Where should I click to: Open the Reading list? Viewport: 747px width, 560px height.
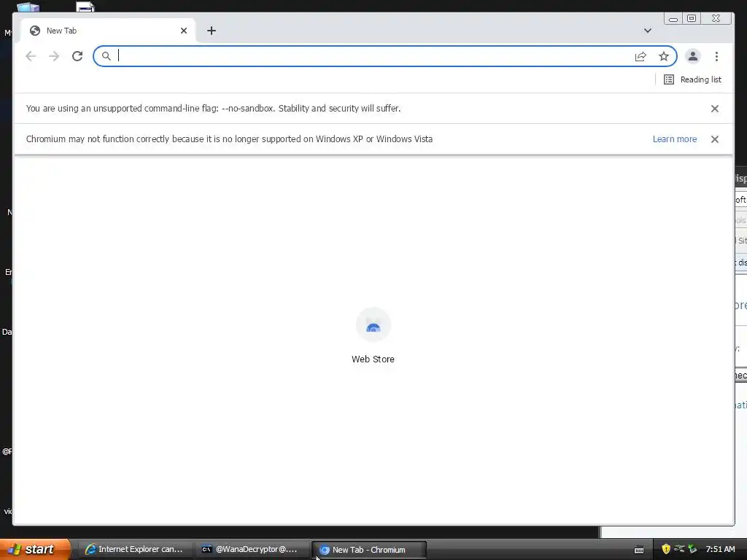pyautogui.click(x=692, y=79)
